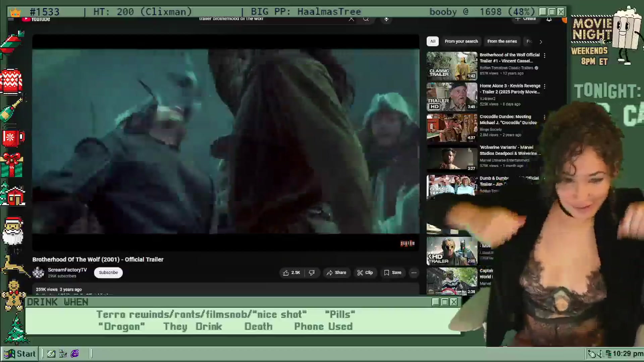Screen dimensions: 644x362
Task: Open the Rotten Tomatoes Classic Trailers channel
Action: (506, 68)
